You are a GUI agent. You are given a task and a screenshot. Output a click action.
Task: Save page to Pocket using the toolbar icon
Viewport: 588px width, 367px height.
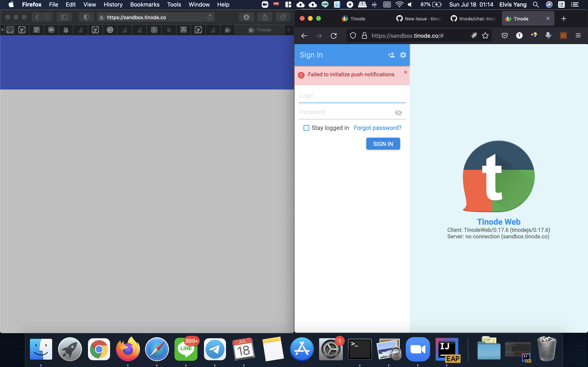coord(504,35)
